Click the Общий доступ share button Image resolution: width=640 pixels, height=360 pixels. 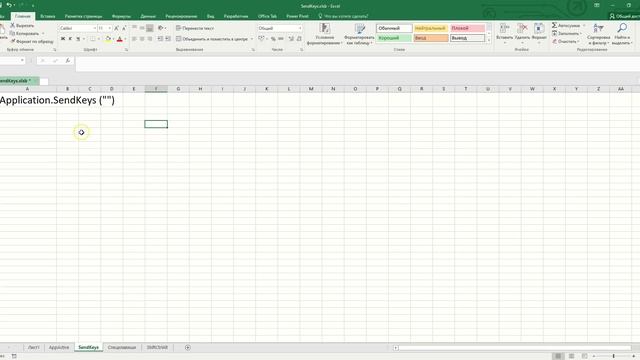tap(624, 16)
